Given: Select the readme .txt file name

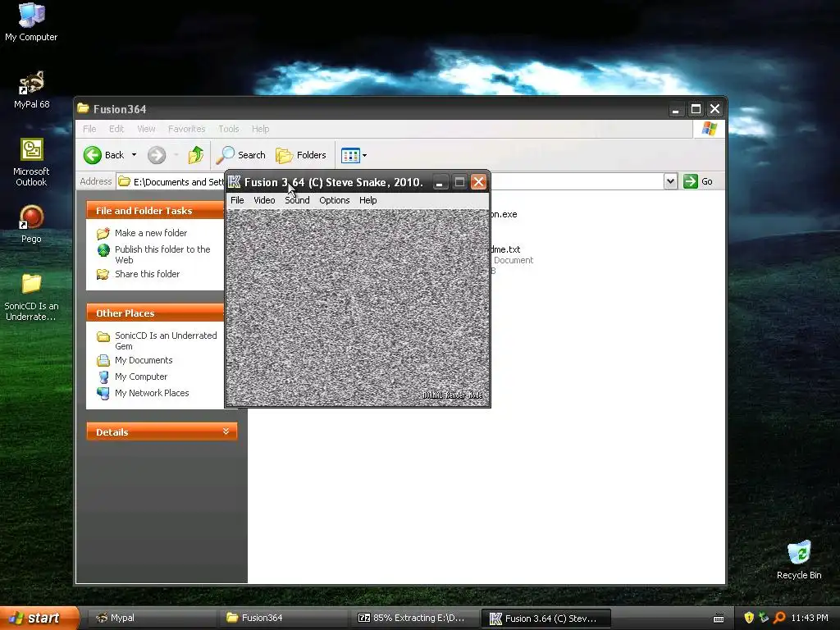Looking at the screenshot, I should (505, 249).
